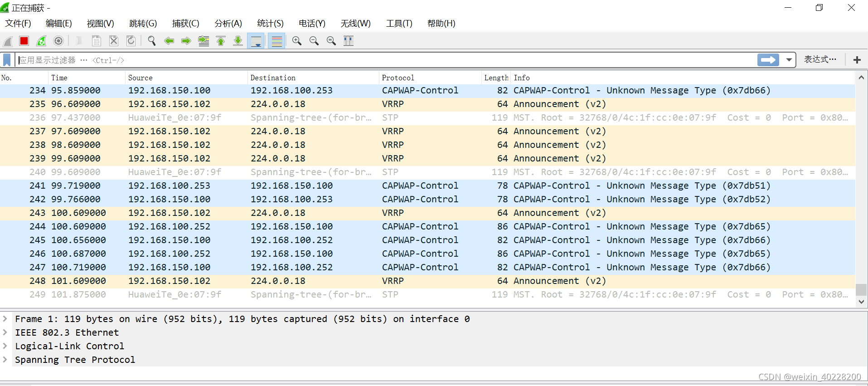Zoom out the packet text

[x=314, y=41]
